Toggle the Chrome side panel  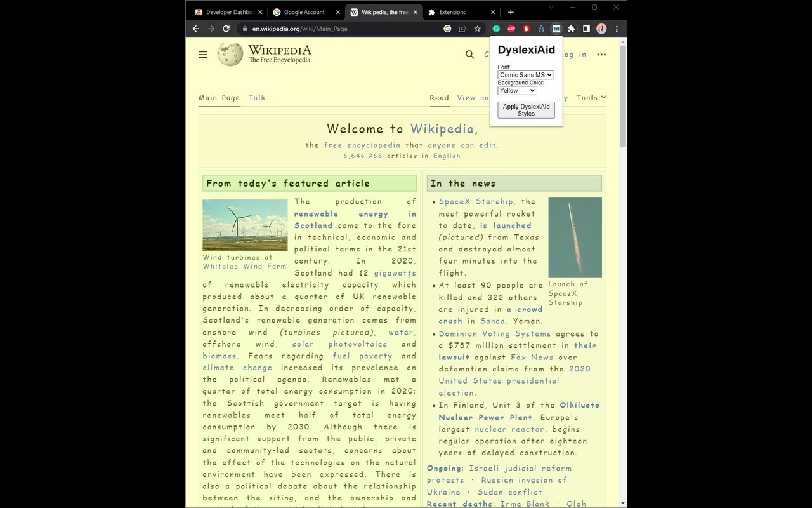click(586, 29)
